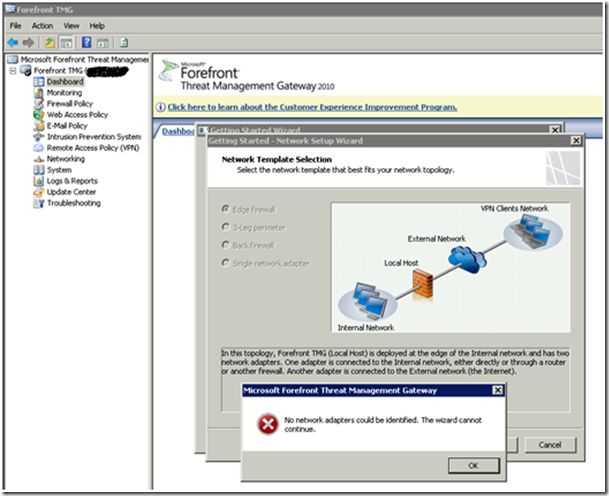Click the Forward arrow toolbar icon
609x496 pixels.
(28, 42)
